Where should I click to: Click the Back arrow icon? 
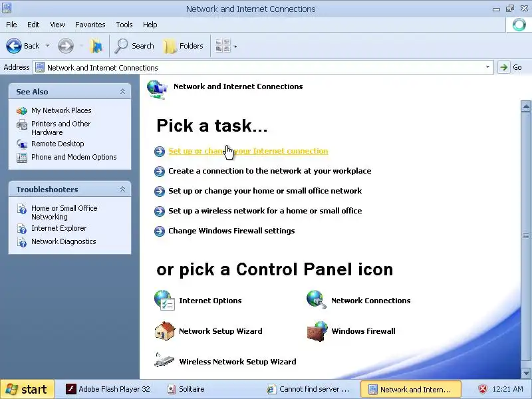(14, 46)
